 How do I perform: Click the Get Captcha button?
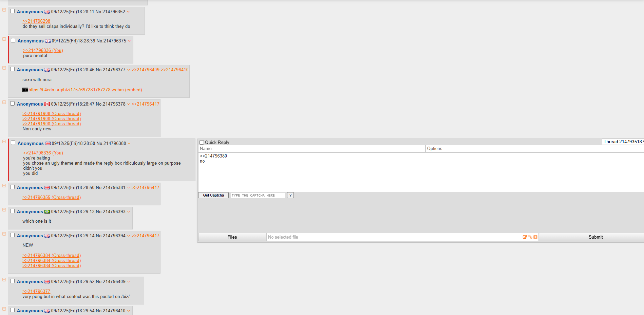point(213,195)
